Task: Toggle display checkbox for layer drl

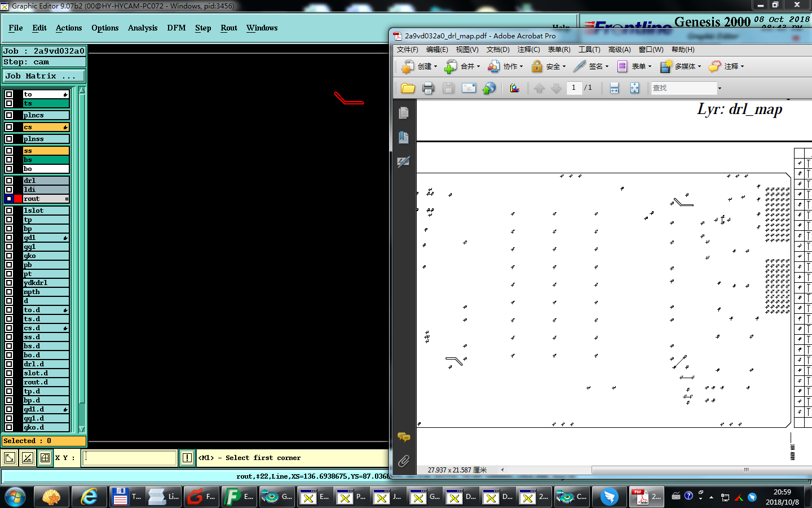Action: 9,181
